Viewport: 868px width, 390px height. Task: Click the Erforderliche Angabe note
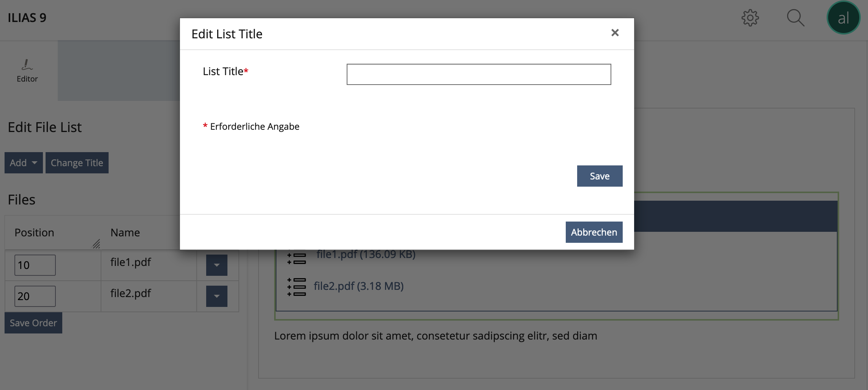point(251,126)
